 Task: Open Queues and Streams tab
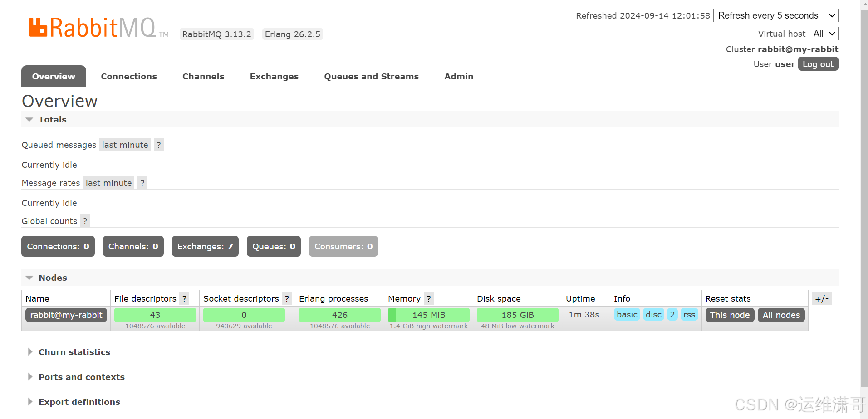[371, 76]
